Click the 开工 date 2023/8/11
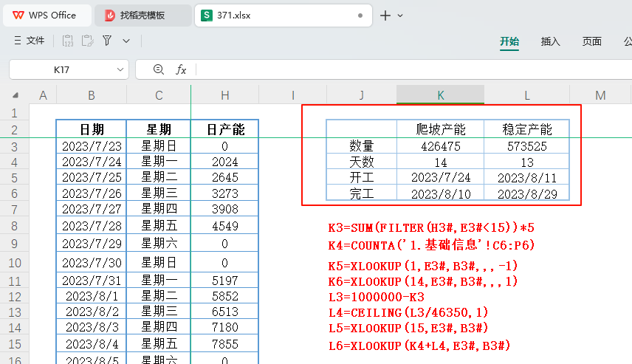 pos(527,177)
